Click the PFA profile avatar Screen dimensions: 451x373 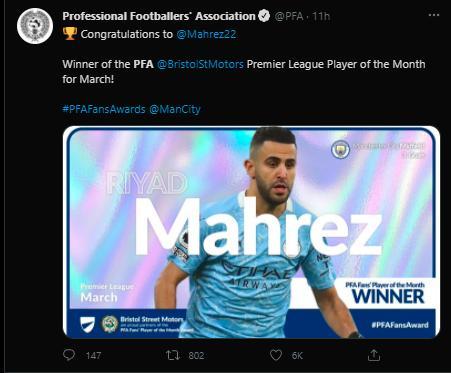point(35,26)
